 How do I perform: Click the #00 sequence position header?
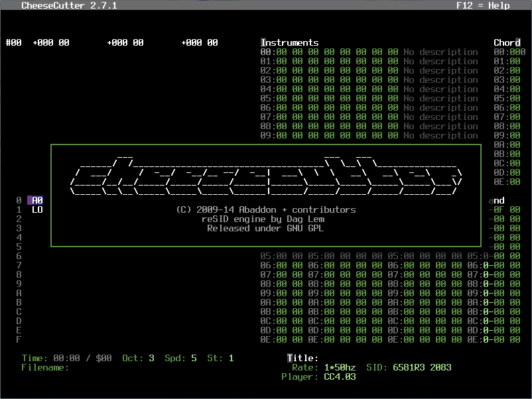[x=13, y=42]
